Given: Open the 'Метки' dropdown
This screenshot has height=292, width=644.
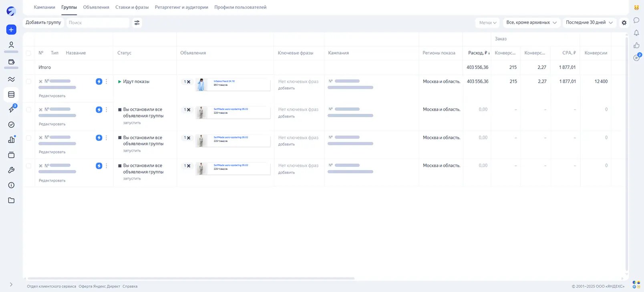Looking at the screenshot, I should pyautogui.click(x=487, y=23).
